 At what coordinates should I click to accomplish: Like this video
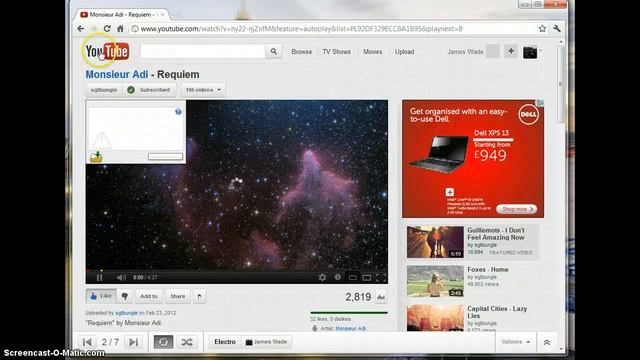point(101,296)
